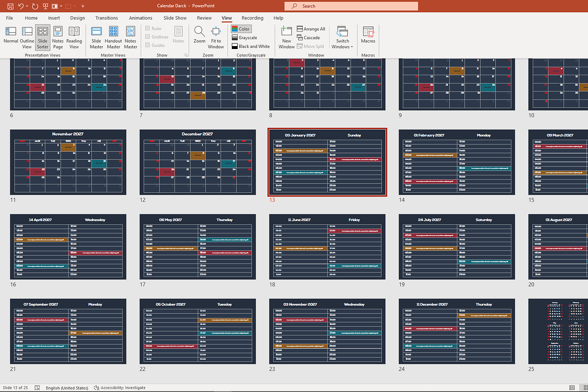Select slide 15 dated 09 March 2027

tap(558, 162)
